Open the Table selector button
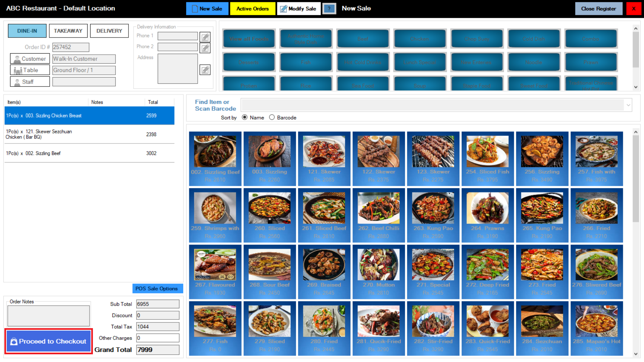 [x=30, y=70]
